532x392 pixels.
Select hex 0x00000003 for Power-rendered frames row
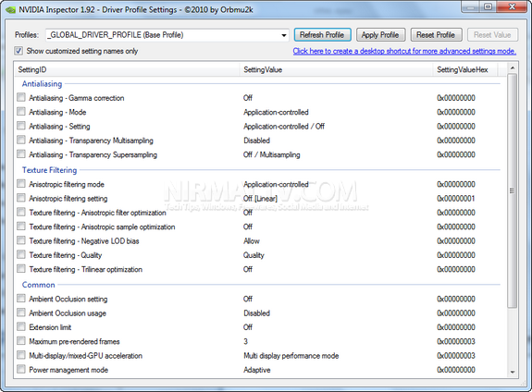click(x=456, y=341)
